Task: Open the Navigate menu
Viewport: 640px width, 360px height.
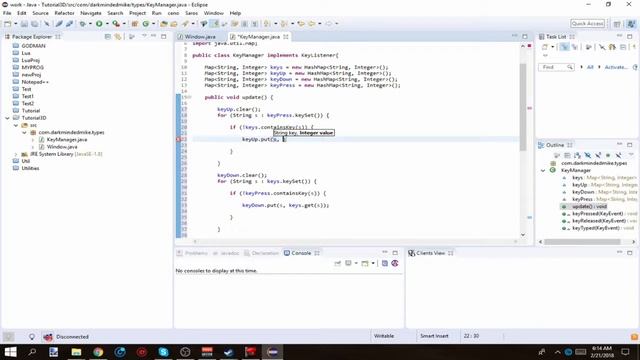Action: [x=91, y=13]
